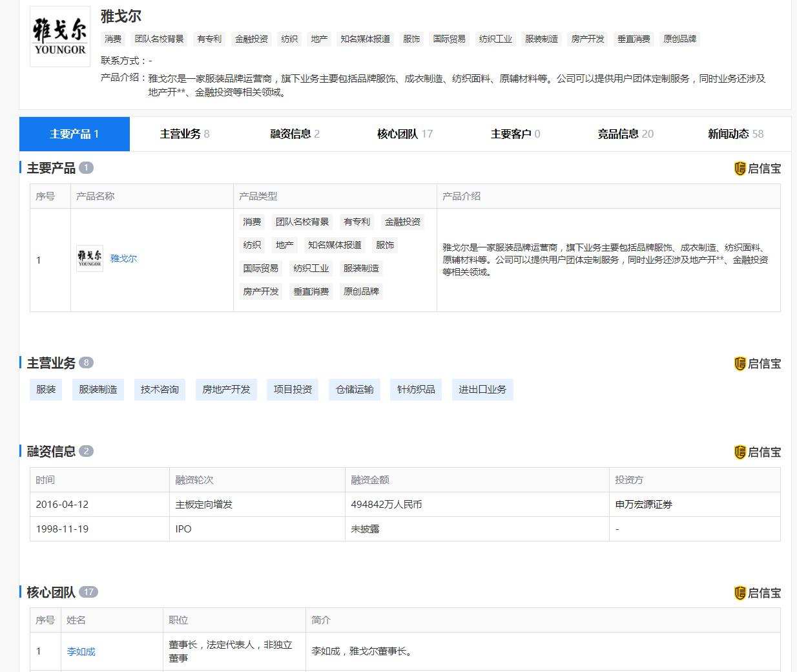Click the 主要产品 section heading
This screenshot has height=672, width=797.
[51, 169]
